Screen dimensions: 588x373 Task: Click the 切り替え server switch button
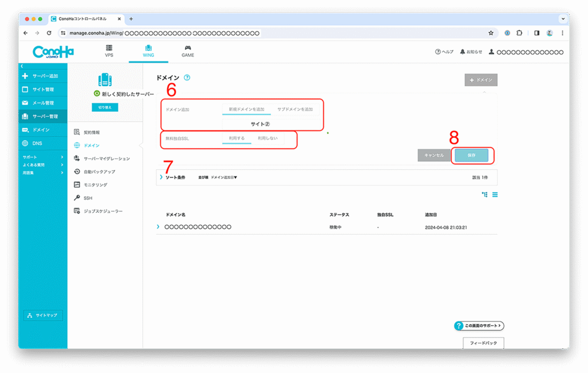click(x=105, y=107)
